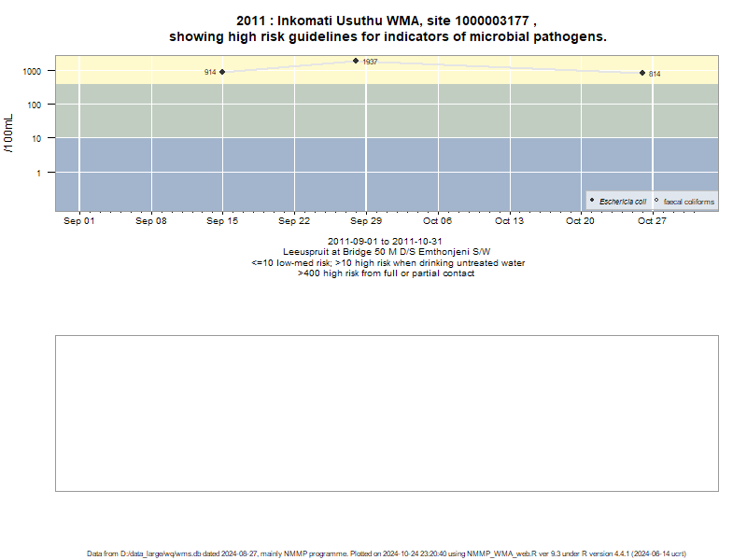The height and width of the screenshot is (560, 747).
Task: Click the '1' y-axis tick label
Action: click(39, 173)
